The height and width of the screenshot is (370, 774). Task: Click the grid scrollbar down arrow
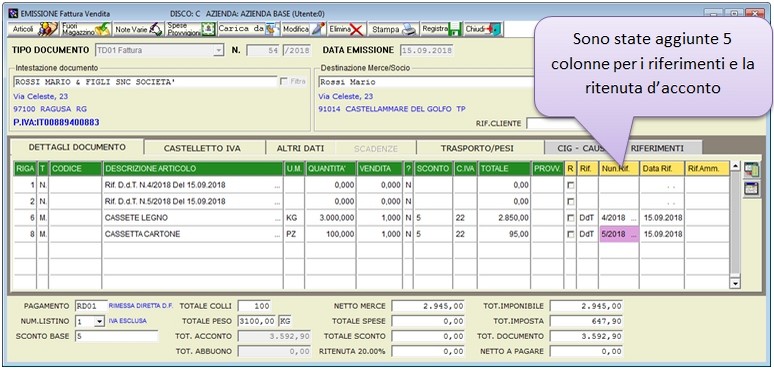coord(735,283)
